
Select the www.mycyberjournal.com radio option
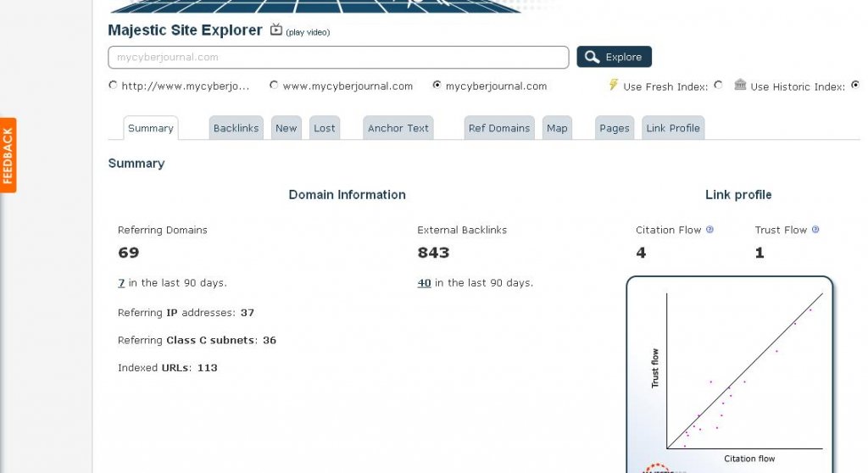coord(274,86)
